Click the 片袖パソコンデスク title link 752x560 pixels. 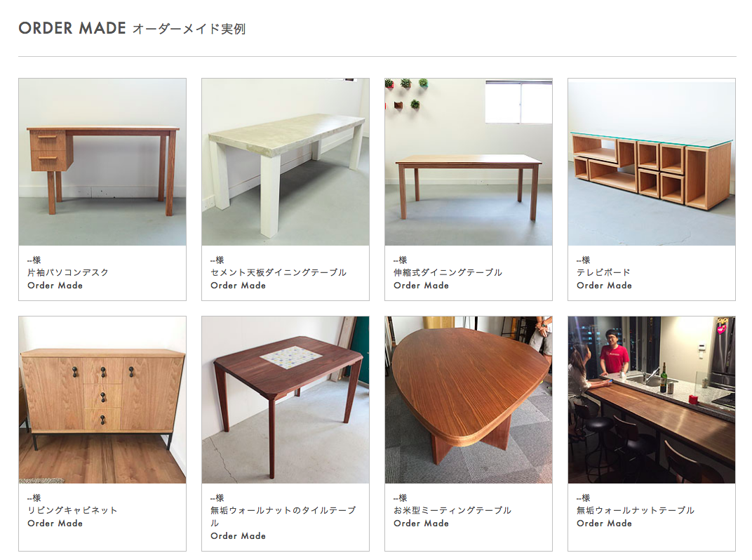[68, 272]
